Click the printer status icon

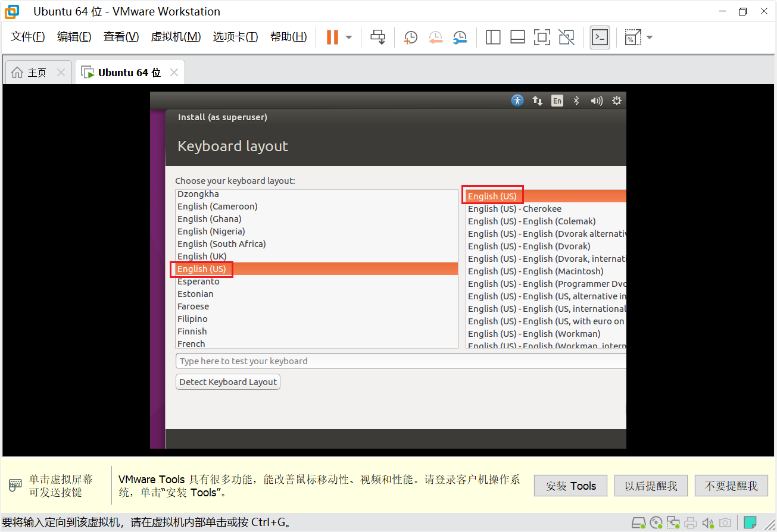point(691,523)
